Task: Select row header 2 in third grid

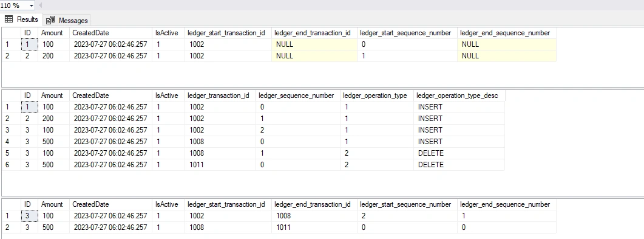Action: point(11,227)
